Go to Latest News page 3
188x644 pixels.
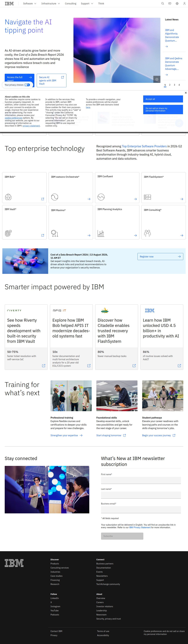point(174,85)
